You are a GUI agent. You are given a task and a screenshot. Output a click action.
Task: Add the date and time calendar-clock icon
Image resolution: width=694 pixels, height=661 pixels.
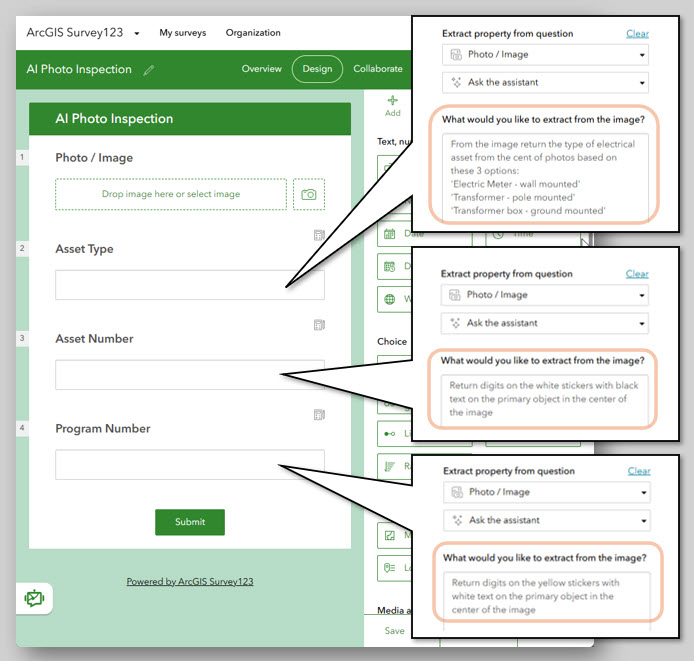pos(389,267)
